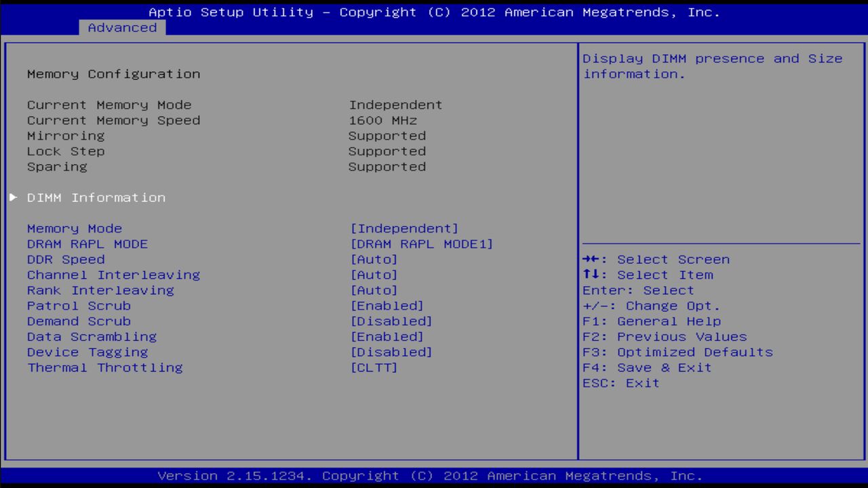Toggle Patrol Scrub [Enabled] value

click(x=387, y=306)
